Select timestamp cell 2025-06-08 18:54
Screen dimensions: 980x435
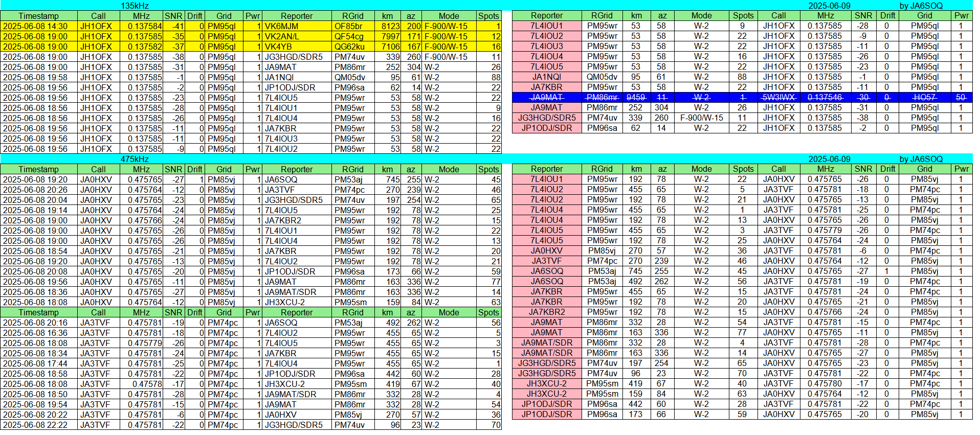(x=39, y=251)
